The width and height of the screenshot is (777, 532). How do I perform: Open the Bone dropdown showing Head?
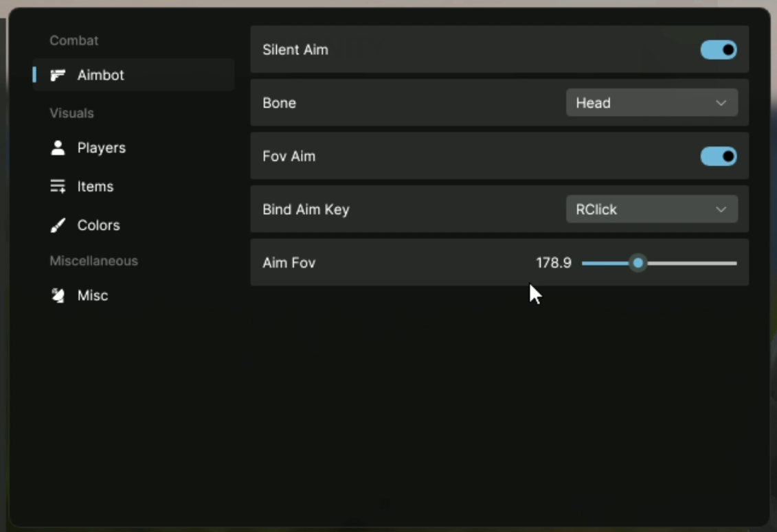(651, 103)
